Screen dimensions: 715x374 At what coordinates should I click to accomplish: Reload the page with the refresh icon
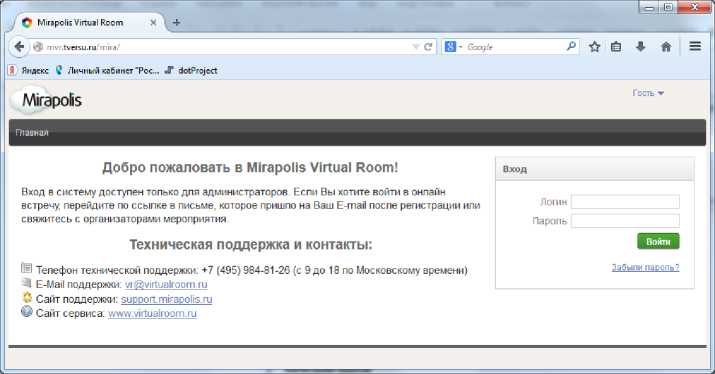pyautogui.click(x=428, y=47)
